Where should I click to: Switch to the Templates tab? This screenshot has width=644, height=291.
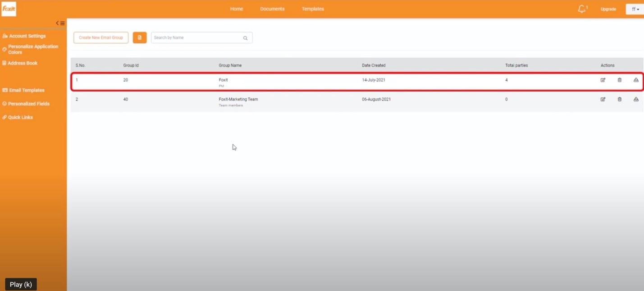pyautogui.click(x=313, y=9)
